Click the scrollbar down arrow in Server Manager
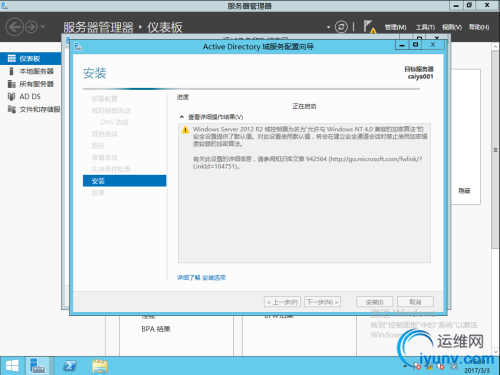 click(x=495, y=351)
